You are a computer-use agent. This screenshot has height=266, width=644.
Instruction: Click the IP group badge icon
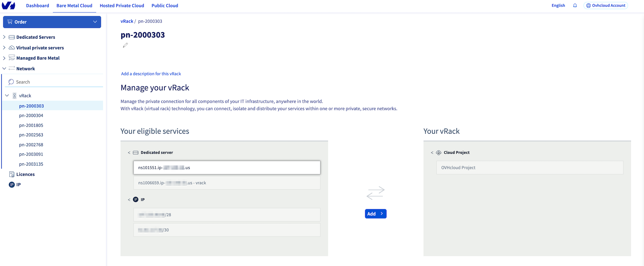click(136, 199)
